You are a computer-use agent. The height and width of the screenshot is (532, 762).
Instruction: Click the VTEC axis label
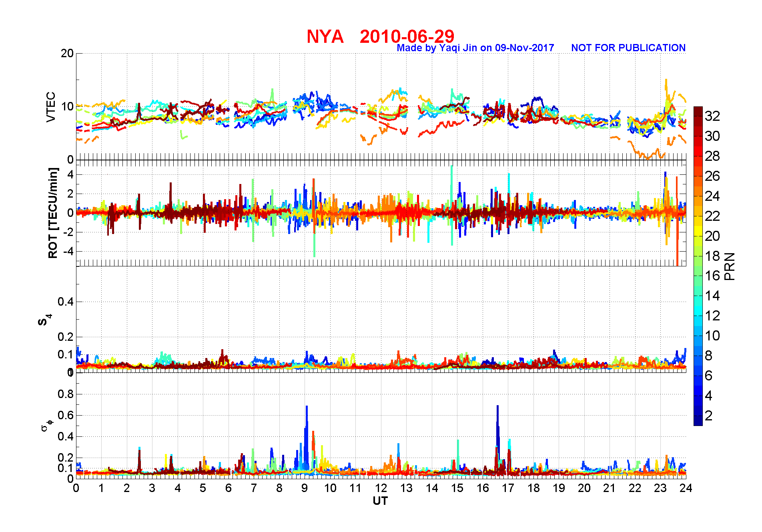click(51, 107)
